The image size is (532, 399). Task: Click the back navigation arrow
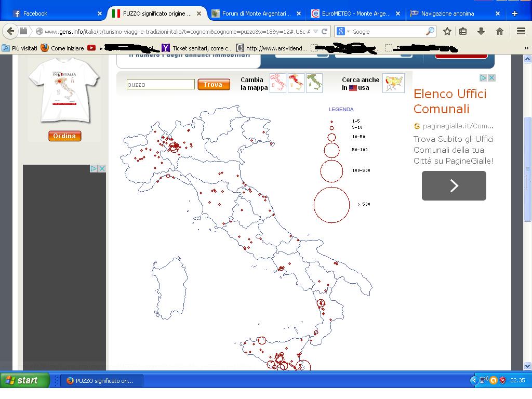pyautogui.click(x=11, y=31)
